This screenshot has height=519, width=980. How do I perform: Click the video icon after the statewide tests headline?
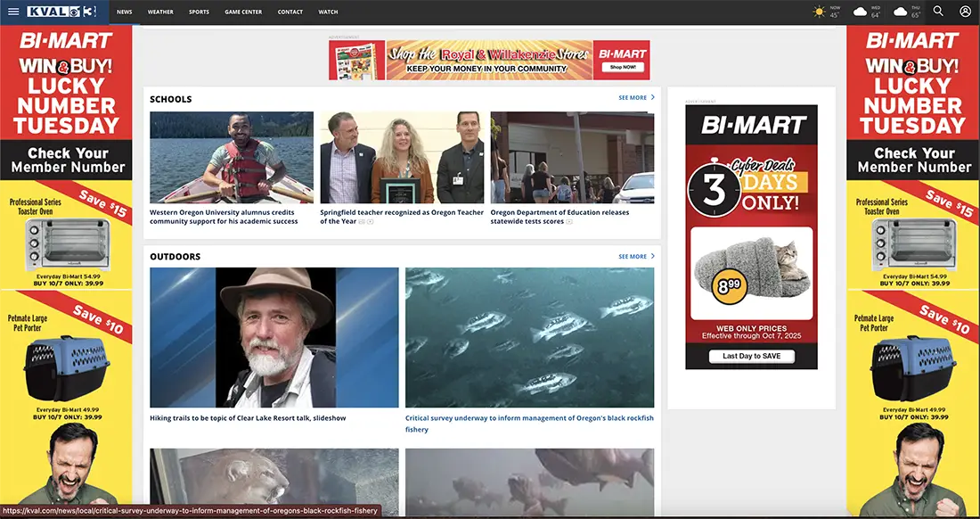568,221
